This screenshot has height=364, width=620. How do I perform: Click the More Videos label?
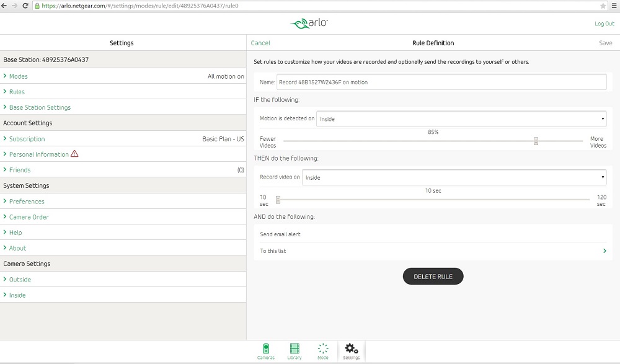[x=598, y=142]
